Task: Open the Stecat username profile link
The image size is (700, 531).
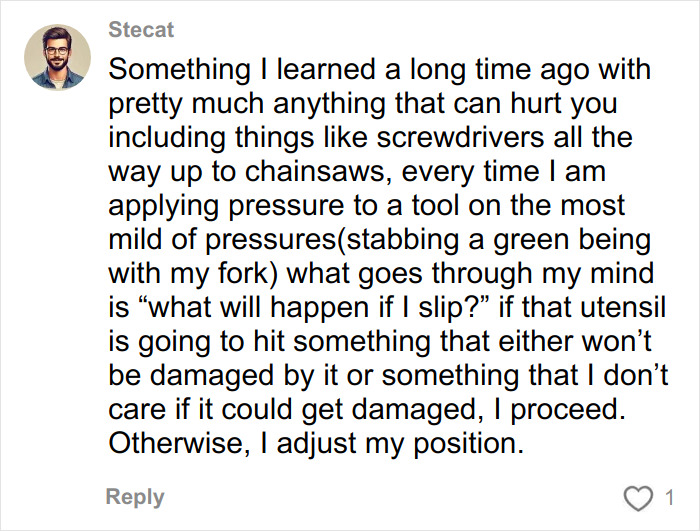Action: pos(140,30)
